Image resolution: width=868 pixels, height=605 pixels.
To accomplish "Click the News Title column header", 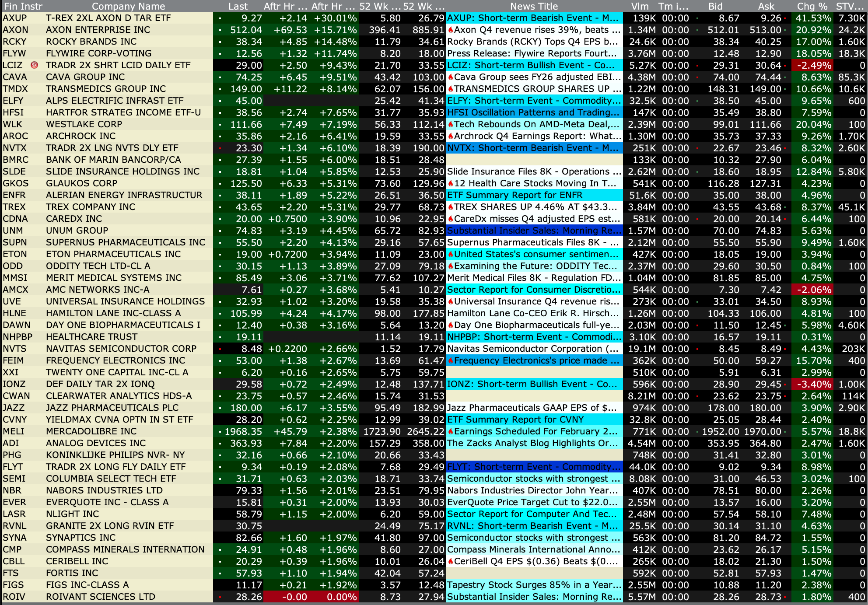I will tap(534, 6).
